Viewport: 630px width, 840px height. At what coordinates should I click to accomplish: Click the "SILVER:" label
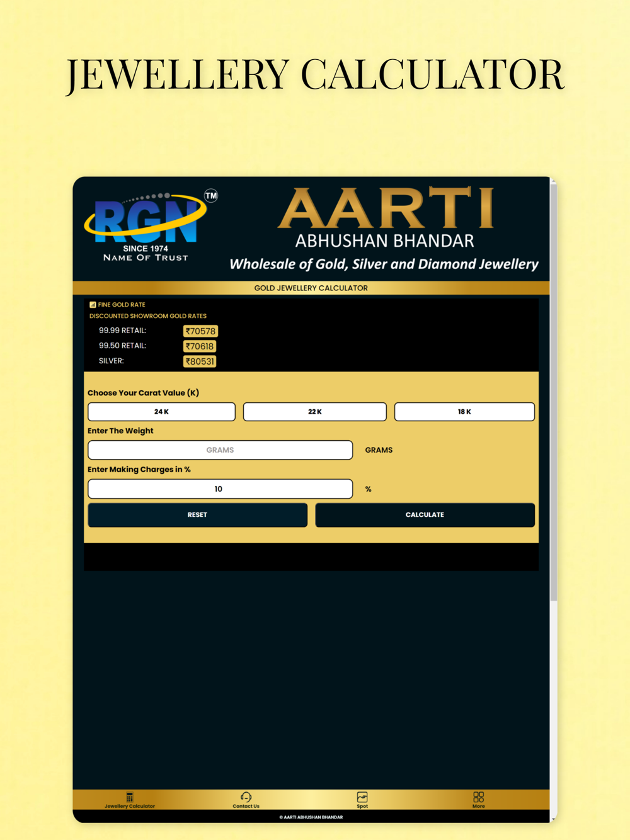point(112,361)
